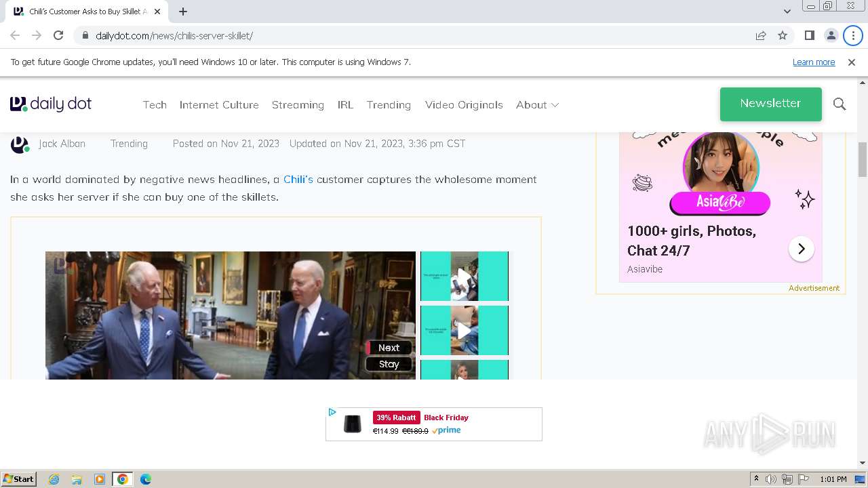
Task: Open Chrome's three-dot menu
Action: click(853, 35)
